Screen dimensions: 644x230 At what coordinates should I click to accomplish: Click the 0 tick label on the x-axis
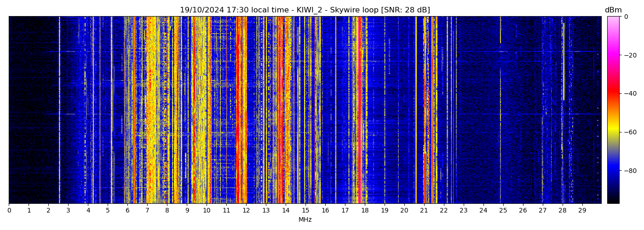[9, 211]
